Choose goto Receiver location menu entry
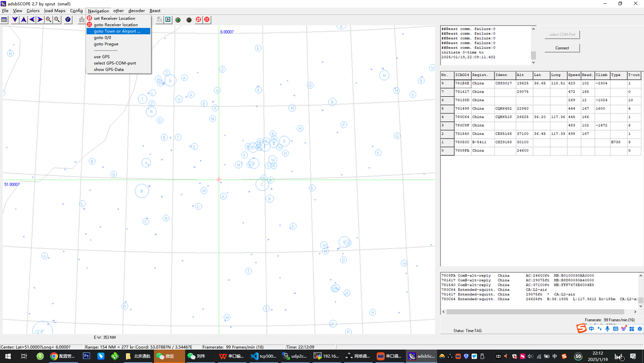Viewport: 644px width, 363px height. pyautogui.click(x=118, y=25)
